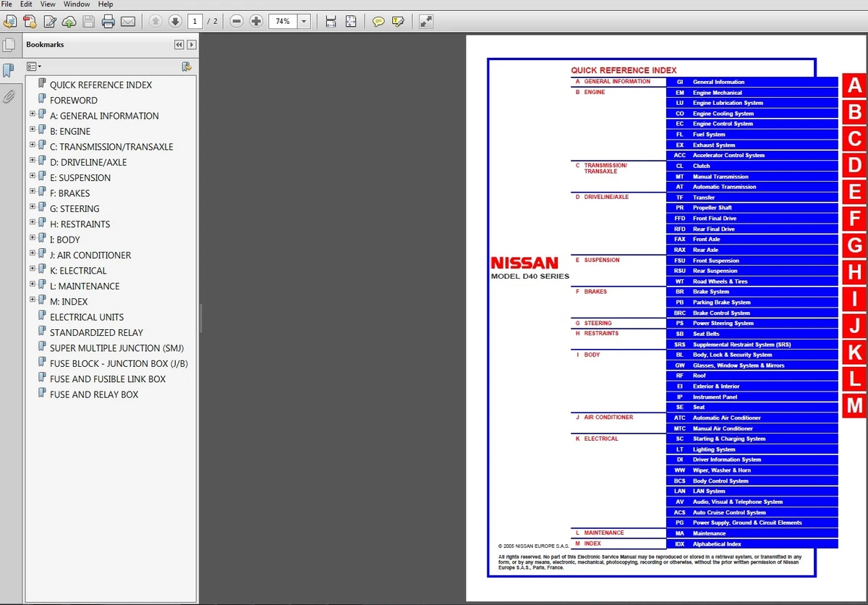Go to next page with down arrow
Viewport: 868px width, 605px height.
coord(174,22)
